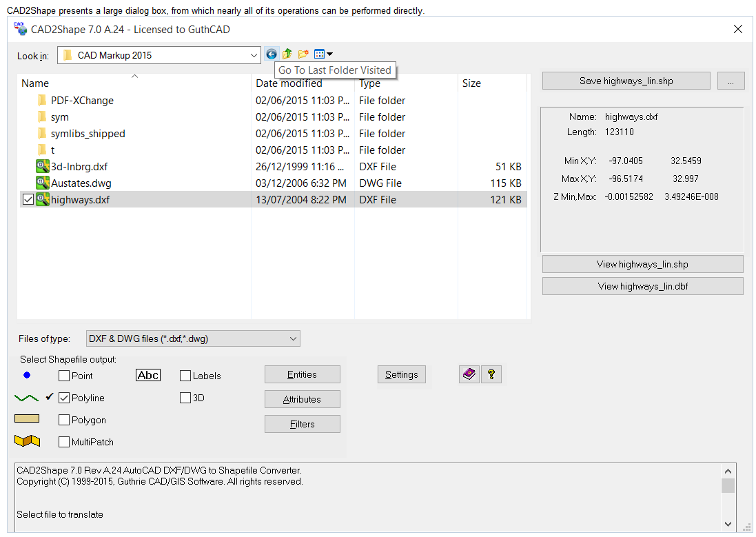Click the yellow question mark icon

point(491,374)
